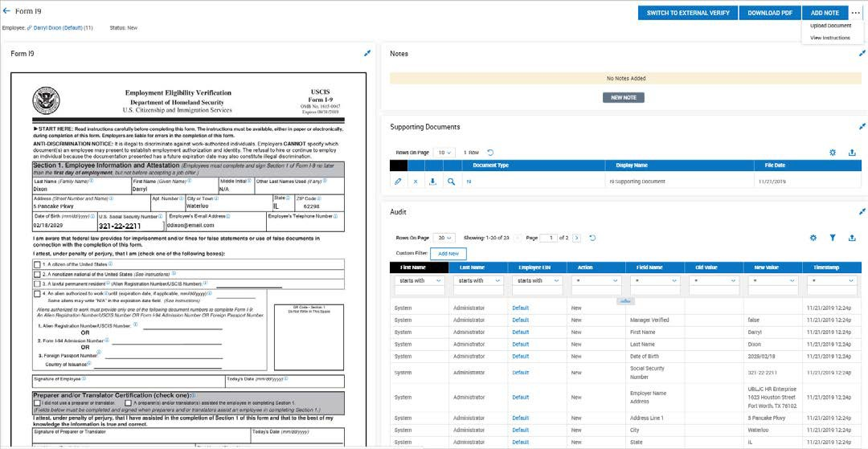868x449 pixels.
Task: Click Add New custom filter button
Action: tap(448, 253)
